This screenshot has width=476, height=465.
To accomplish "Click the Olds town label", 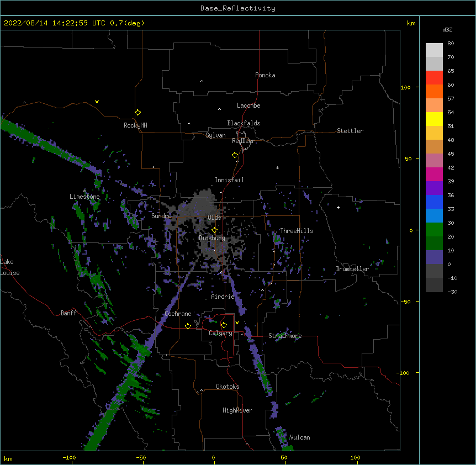I will click(214, 218).
